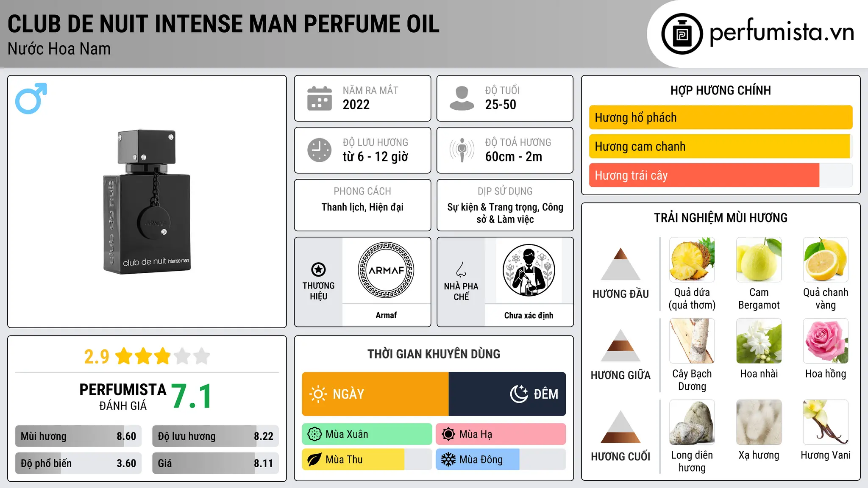Click the spring flower icon

[314, 434]
